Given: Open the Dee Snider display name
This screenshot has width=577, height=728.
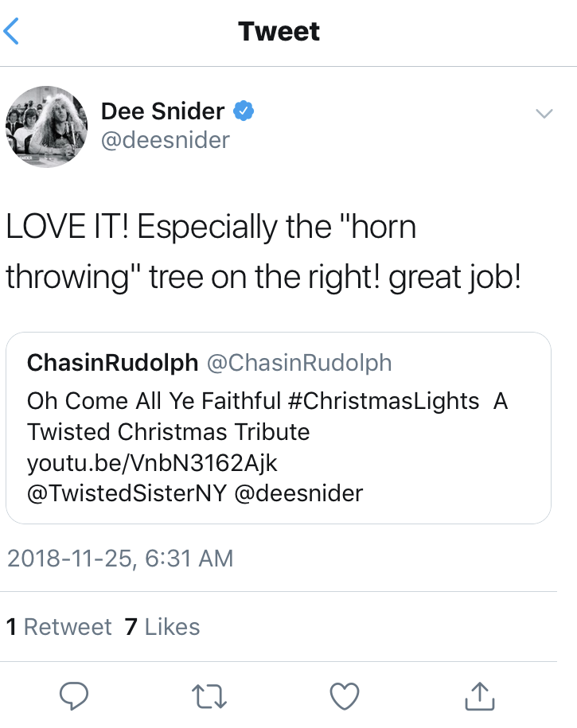Looking at the screenshot, I should tap(162, 112).
